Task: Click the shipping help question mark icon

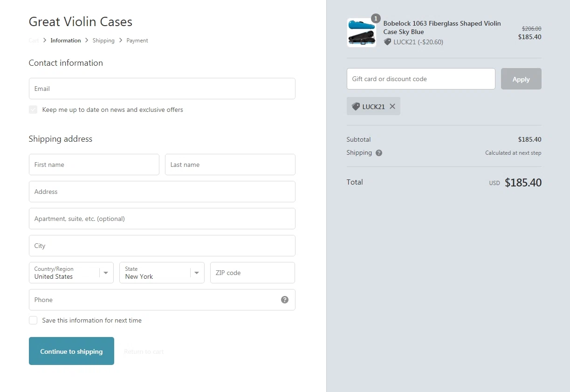Action: (379, 153)
